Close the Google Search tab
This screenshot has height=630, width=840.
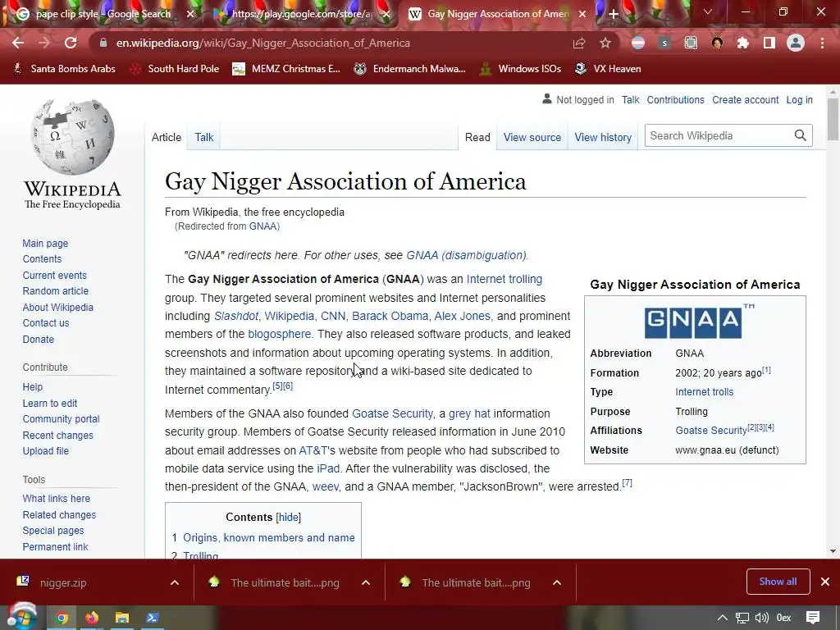(190, 14)
